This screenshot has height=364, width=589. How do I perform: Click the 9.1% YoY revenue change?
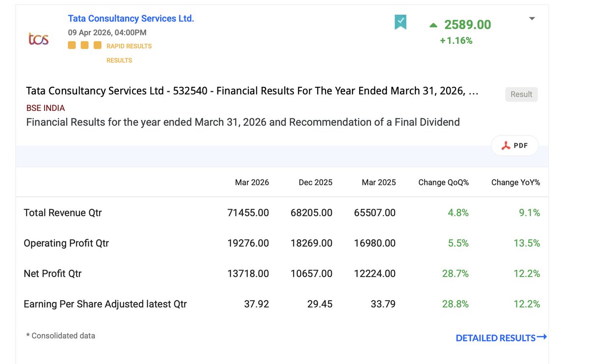coord(530,213)
